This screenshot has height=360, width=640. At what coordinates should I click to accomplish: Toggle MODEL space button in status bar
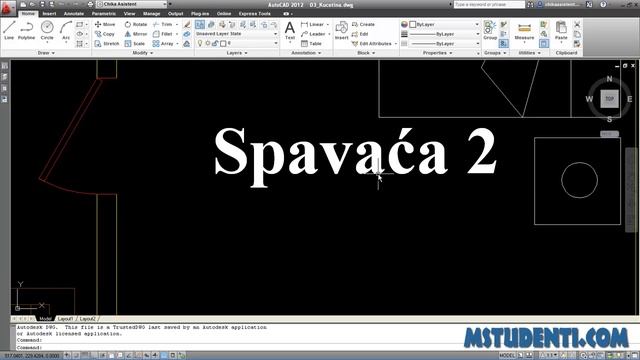[507, 356]
